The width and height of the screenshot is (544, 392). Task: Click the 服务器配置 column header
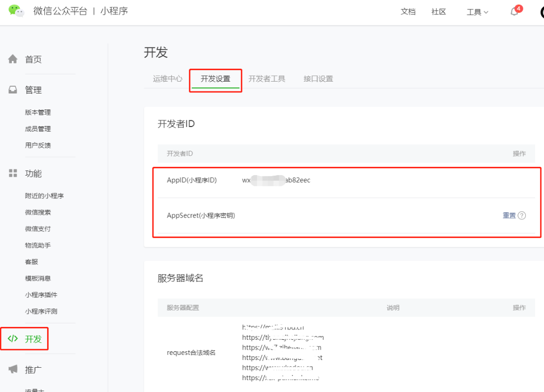[x=183, y=308]
